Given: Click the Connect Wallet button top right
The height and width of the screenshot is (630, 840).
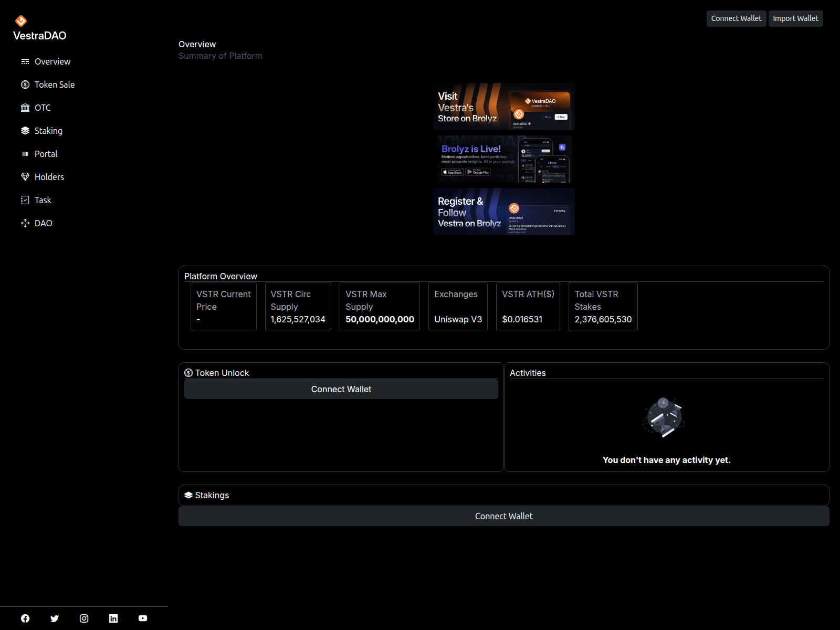Looking at the screenshot, I should click(736, 18).
